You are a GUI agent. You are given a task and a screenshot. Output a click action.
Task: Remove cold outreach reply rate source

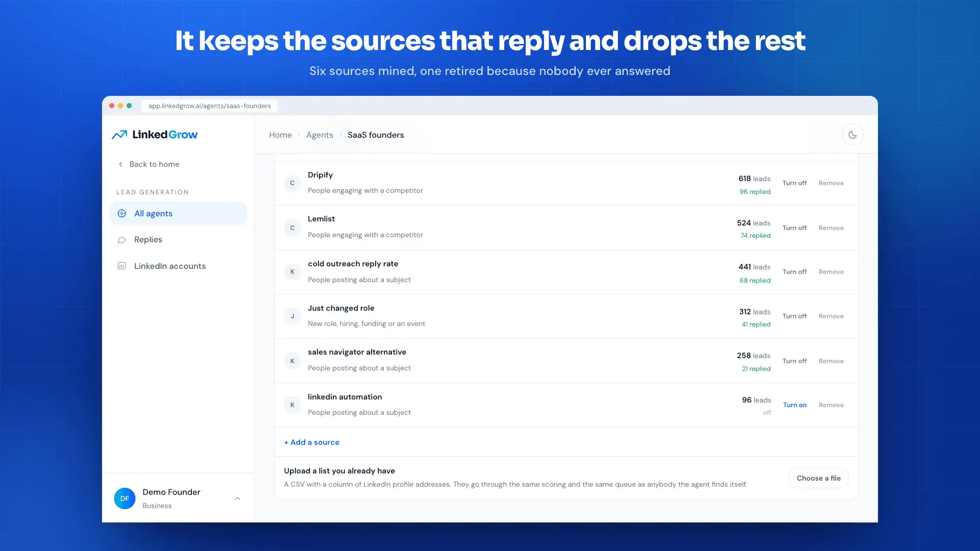pyautogui.click(x=831, y=272)
